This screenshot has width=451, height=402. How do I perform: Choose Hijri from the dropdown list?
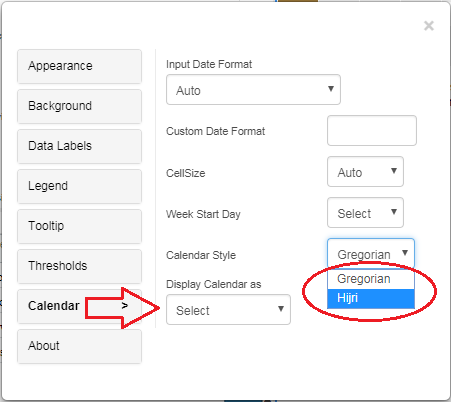371,298
